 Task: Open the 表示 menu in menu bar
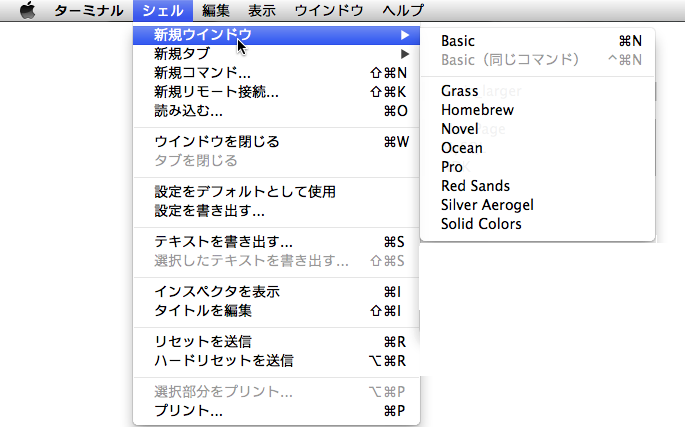(x=262, y=10)
